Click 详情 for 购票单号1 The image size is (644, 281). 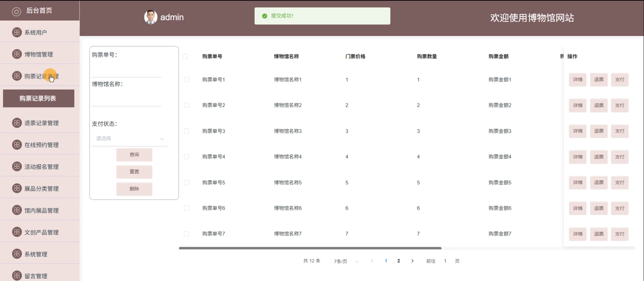(578, 80)
